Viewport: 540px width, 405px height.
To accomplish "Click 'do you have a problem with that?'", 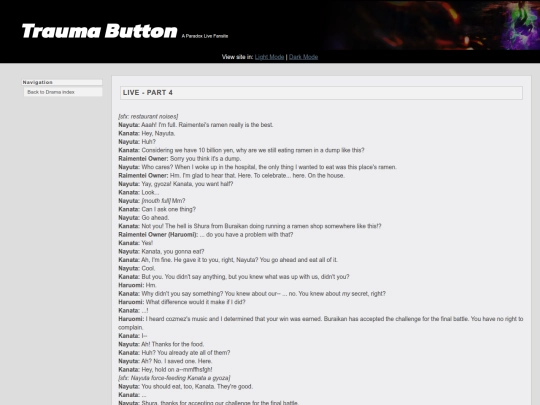I will [206, 235].
